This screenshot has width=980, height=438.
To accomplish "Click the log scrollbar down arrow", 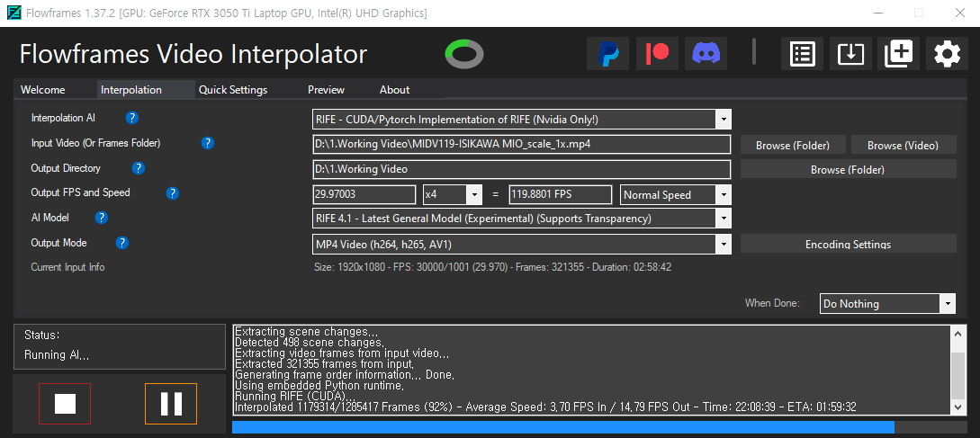I will [x=958, y=407].
